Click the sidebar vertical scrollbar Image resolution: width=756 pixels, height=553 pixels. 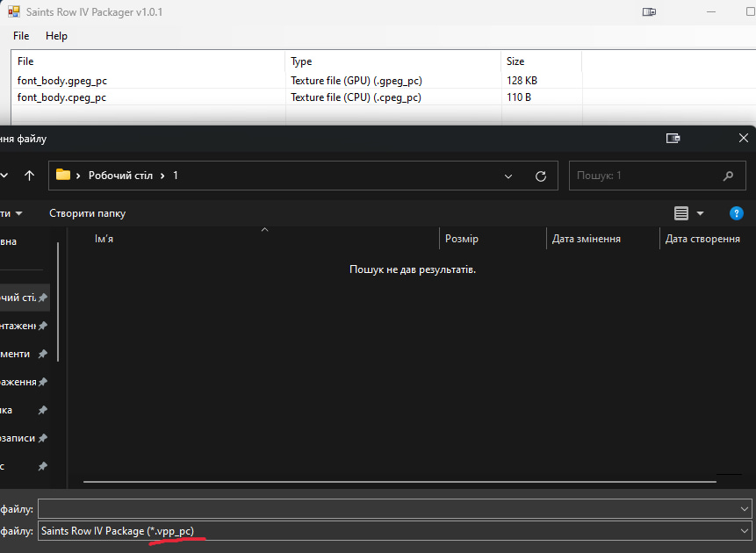[x=58, y=302]
